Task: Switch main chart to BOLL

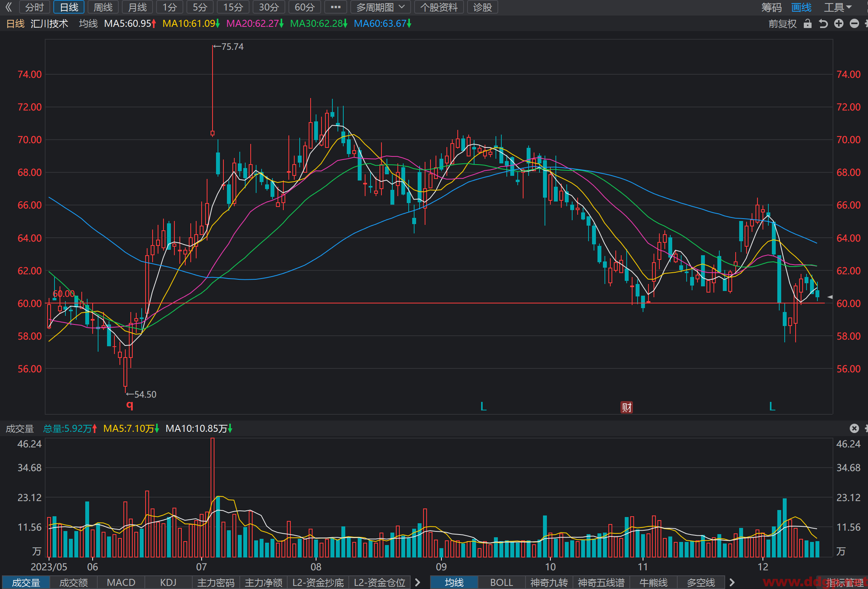Action: pos(502,582)
